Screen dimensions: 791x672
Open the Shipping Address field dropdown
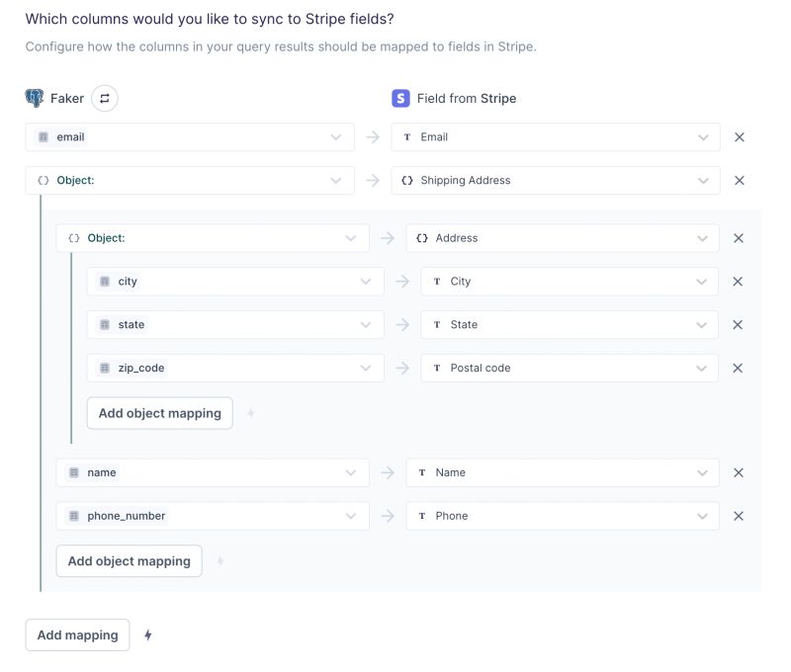click(556, 181)
